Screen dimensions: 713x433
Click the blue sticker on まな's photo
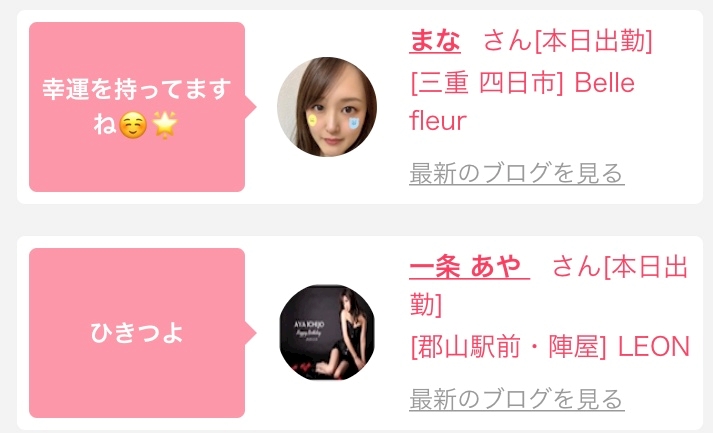pyautogui.click(x=353, y=123)
